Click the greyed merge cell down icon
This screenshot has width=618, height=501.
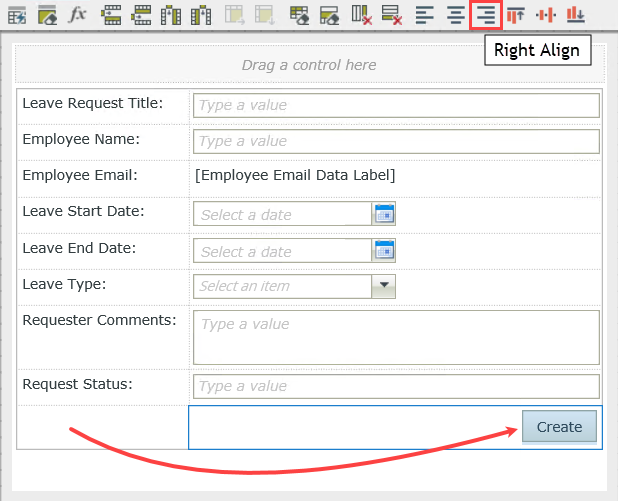[265, 15]
